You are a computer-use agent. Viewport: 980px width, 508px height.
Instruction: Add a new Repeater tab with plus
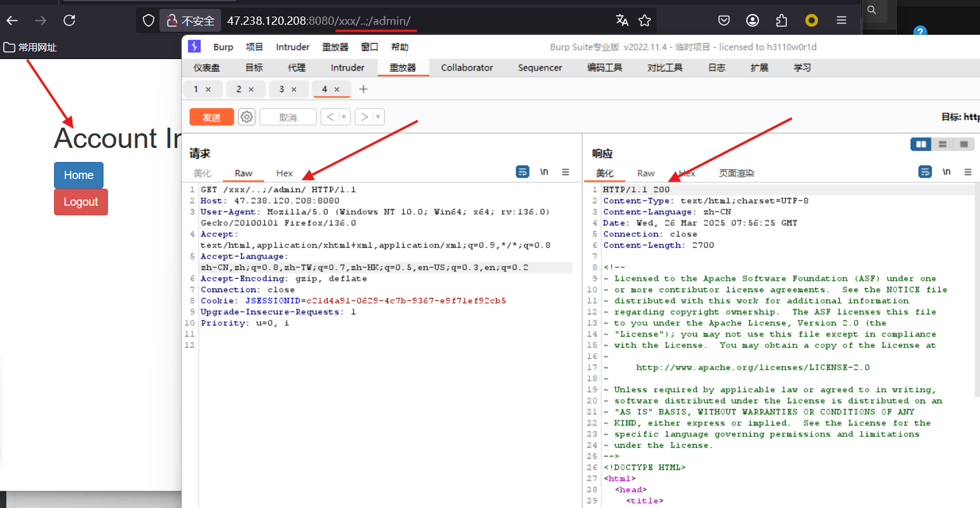click(x=363, y=89)
